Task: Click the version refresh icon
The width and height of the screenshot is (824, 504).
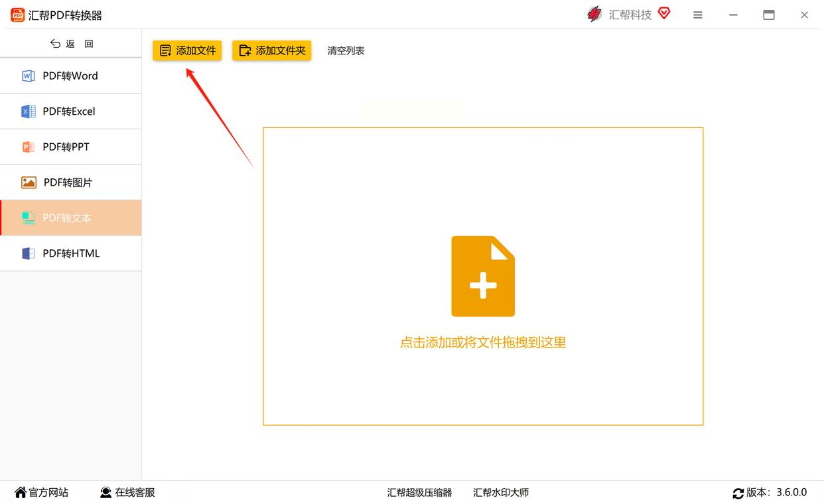Action: tap(738, 493)
